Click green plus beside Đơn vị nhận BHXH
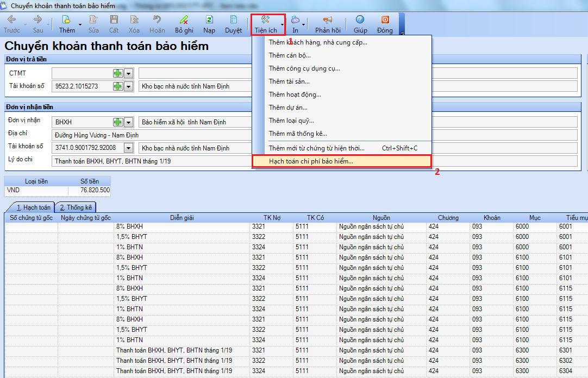The width and height of the screenshot is (588, 378). point(118,122)
